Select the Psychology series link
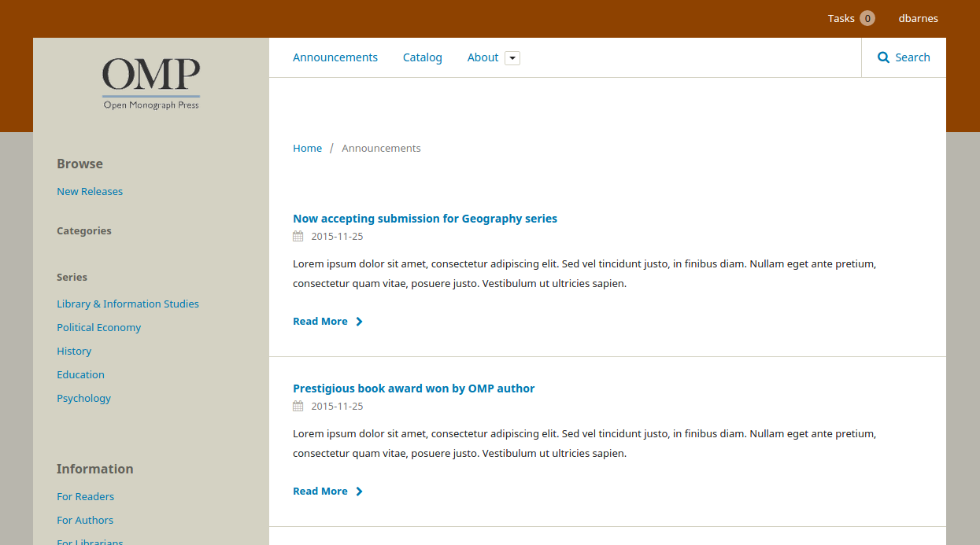Viewport: 980px width, 545px height. pyautogui.click(x=83, y=398)
